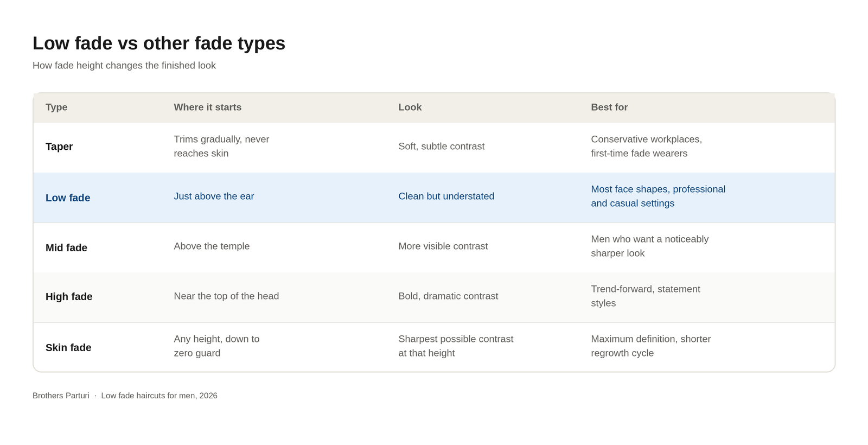
Task: Click the 'Soft, subtle contrast' cell
Action: coord(442,147)
